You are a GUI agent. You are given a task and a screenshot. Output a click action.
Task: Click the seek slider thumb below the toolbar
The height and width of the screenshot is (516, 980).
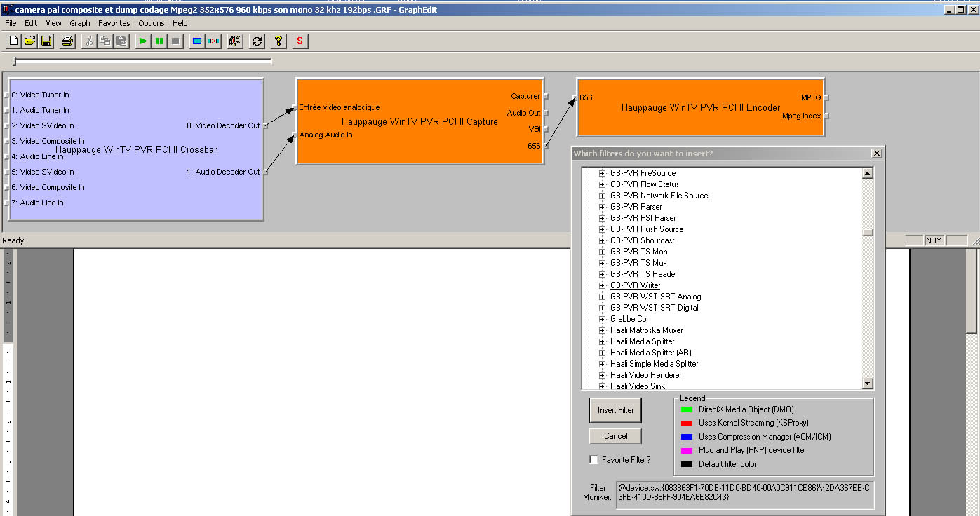pos(15,62)
